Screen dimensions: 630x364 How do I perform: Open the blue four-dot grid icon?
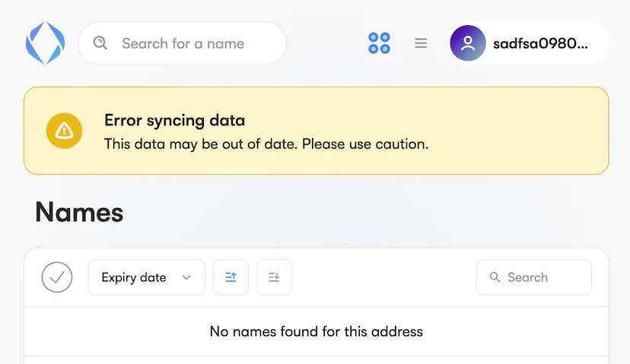pyautogui.click(x=379, y=43)
